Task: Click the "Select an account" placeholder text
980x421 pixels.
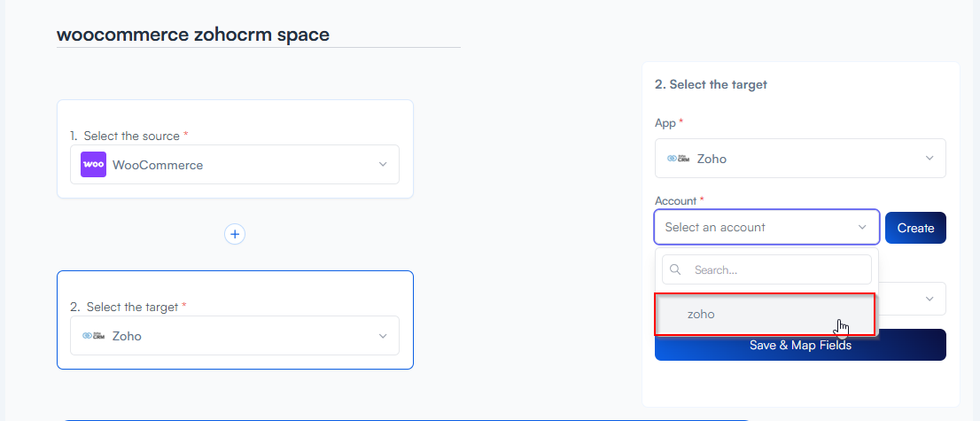Action: pyautogui.click(x=715, y=228)
